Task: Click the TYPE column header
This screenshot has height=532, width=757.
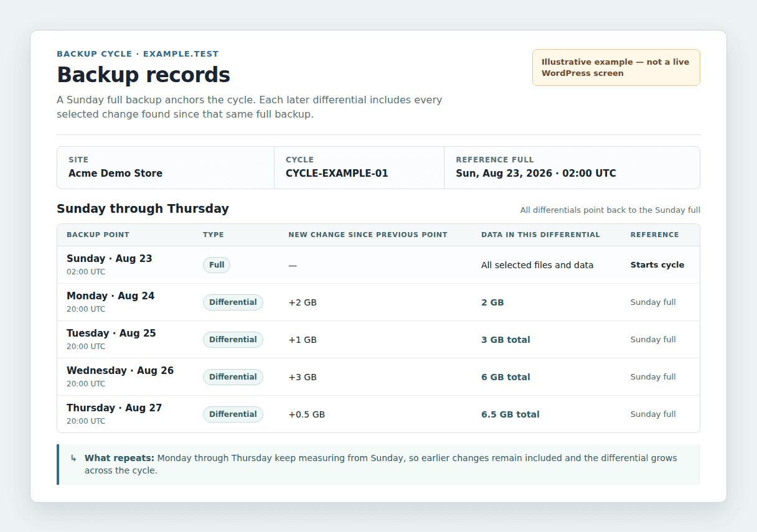Action: [213, 235]
